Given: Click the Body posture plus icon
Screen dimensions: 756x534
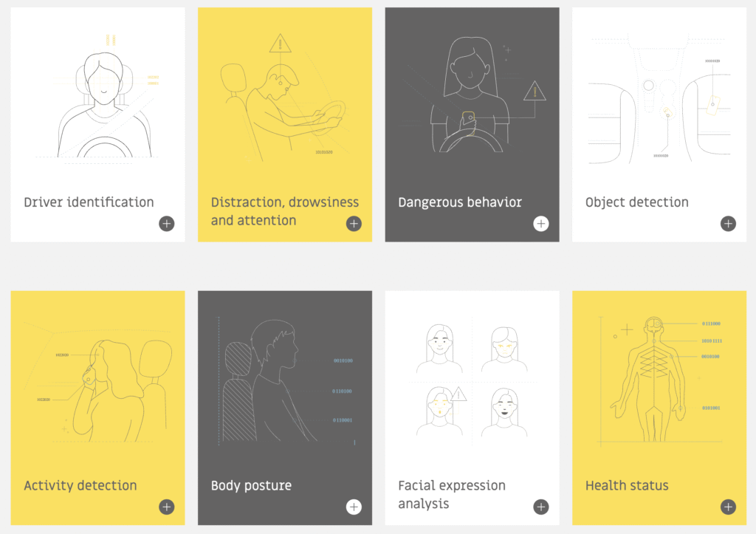Looking at the screenshot, I should pos(354,507).
